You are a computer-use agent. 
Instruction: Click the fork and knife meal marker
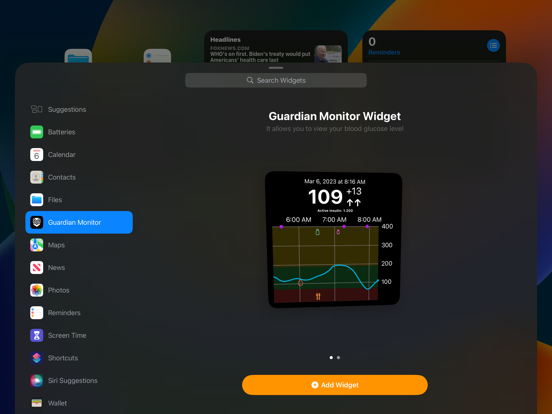(318, 296)
